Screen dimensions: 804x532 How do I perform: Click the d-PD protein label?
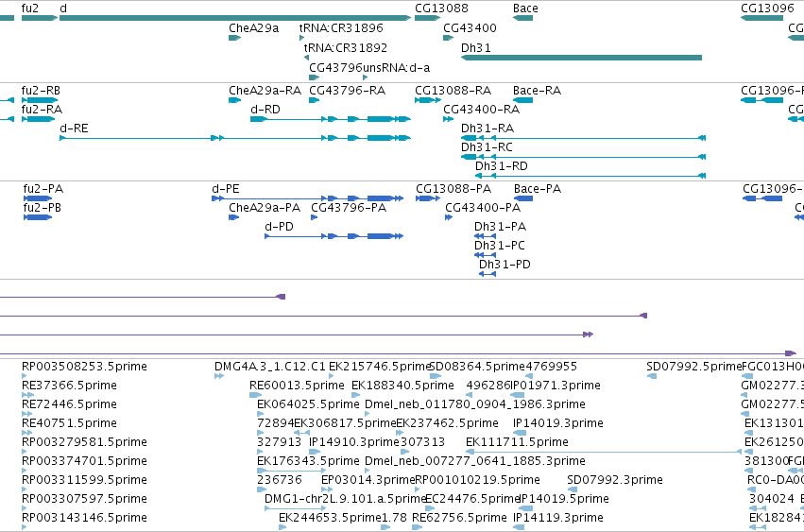point(279,227)
